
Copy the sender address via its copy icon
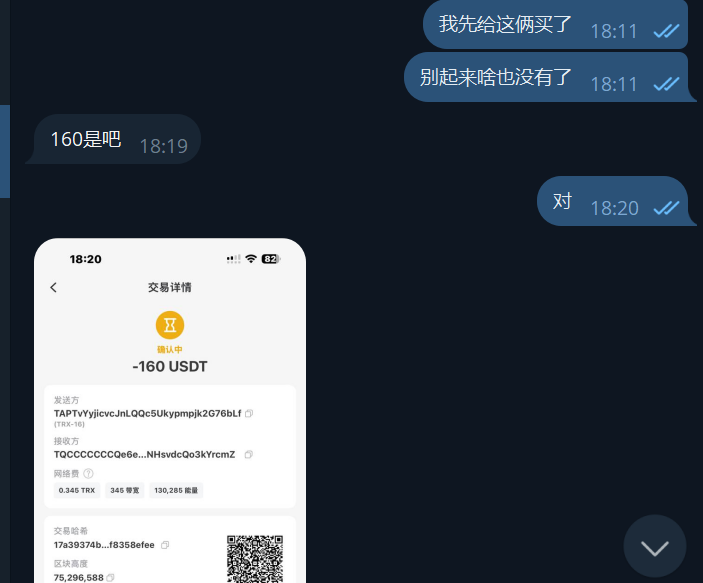point(249,413)
